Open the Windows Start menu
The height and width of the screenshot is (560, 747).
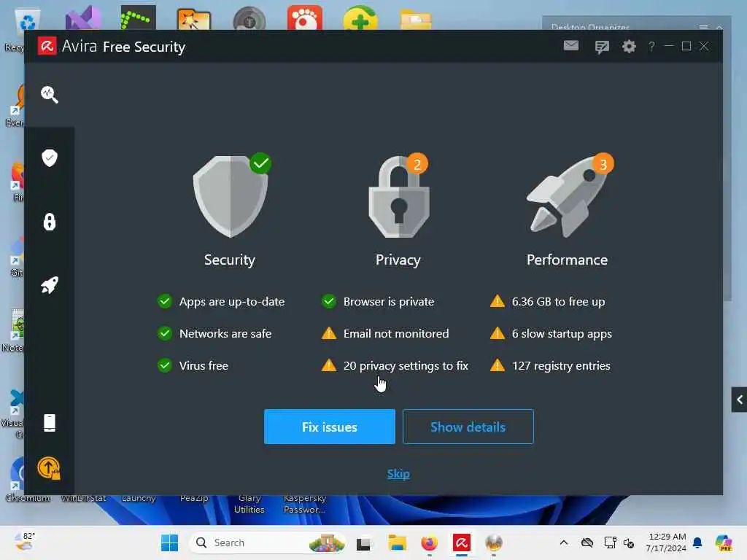click(x=169, y=542)
